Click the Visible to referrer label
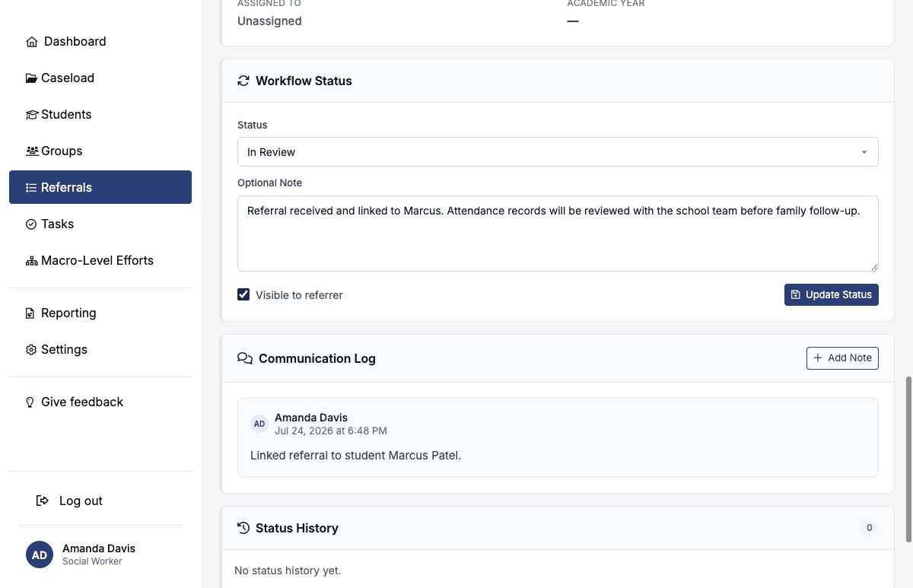The width and height of the screenshot is (913, 588). point(299,295)
